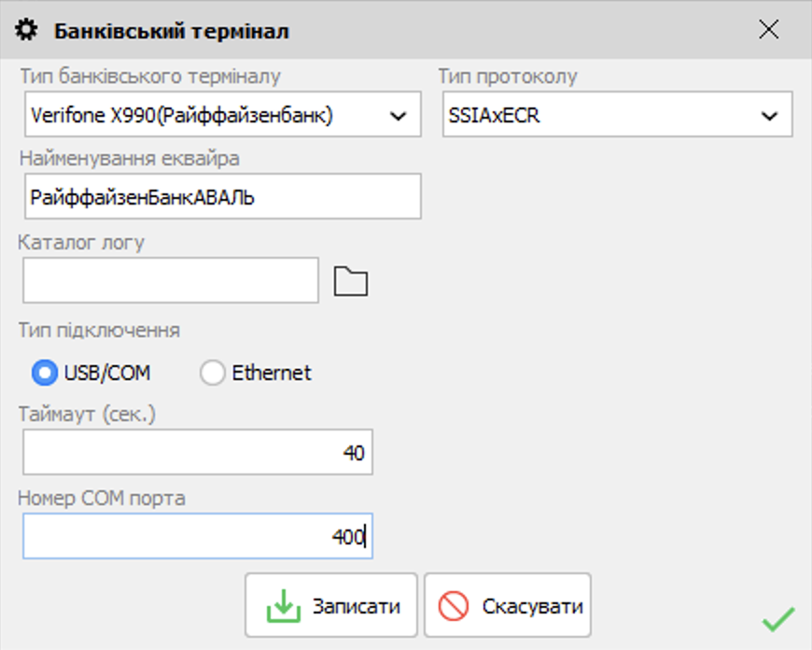The image size is (812, 650).
Task: Open the folder browse icon for log catalog
Action: pyautogui.click(x=351, y=281)
